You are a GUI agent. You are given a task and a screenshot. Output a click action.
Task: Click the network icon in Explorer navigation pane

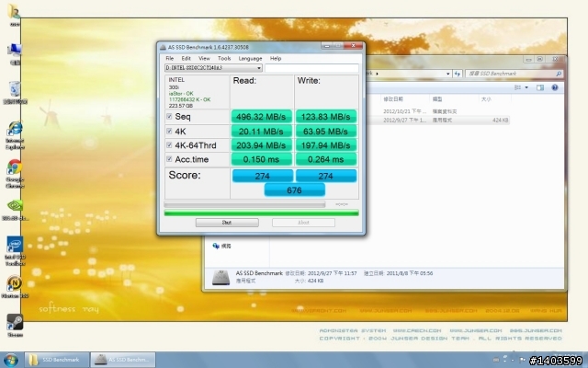(x=216, y=246)
